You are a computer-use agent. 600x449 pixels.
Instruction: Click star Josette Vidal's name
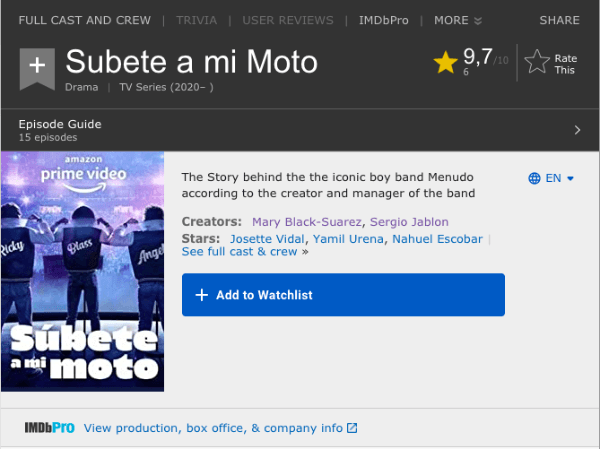266,239
